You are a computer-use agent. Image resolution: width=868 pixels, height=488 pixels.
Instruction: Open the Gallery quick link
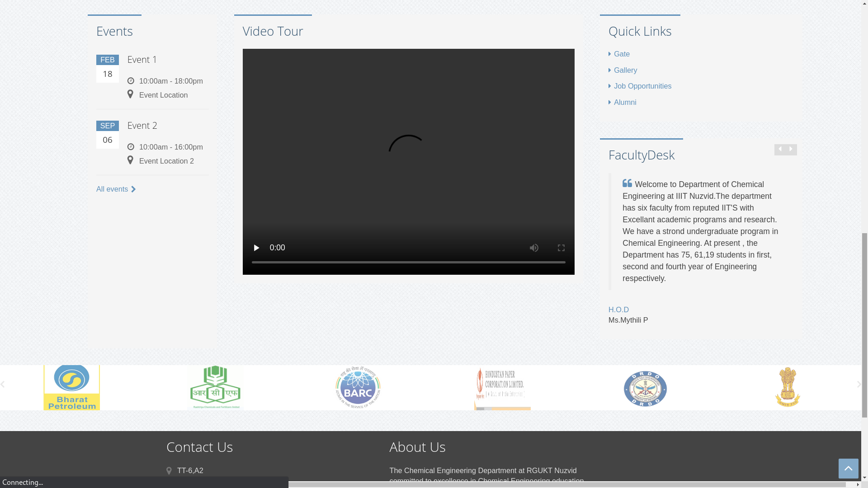[625, 70]
